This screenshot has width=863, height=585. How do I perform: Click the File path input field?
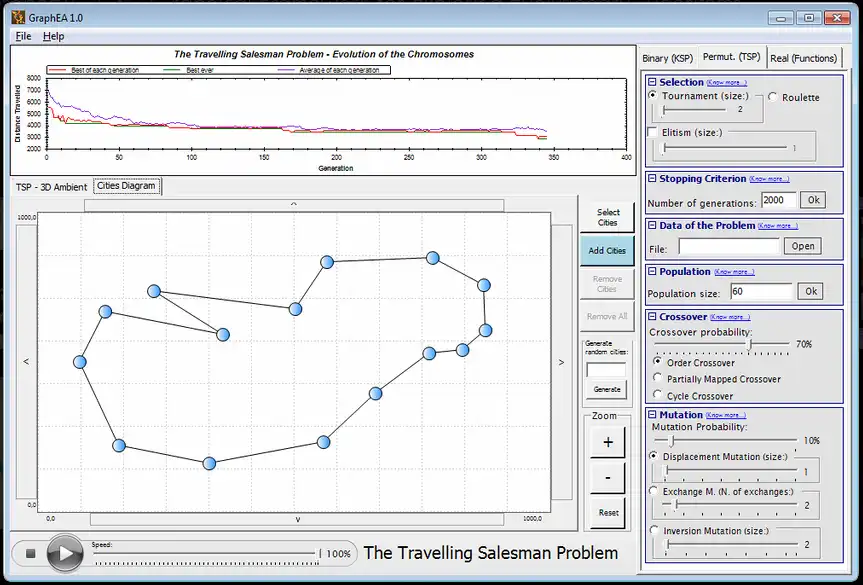coord(729,247)
